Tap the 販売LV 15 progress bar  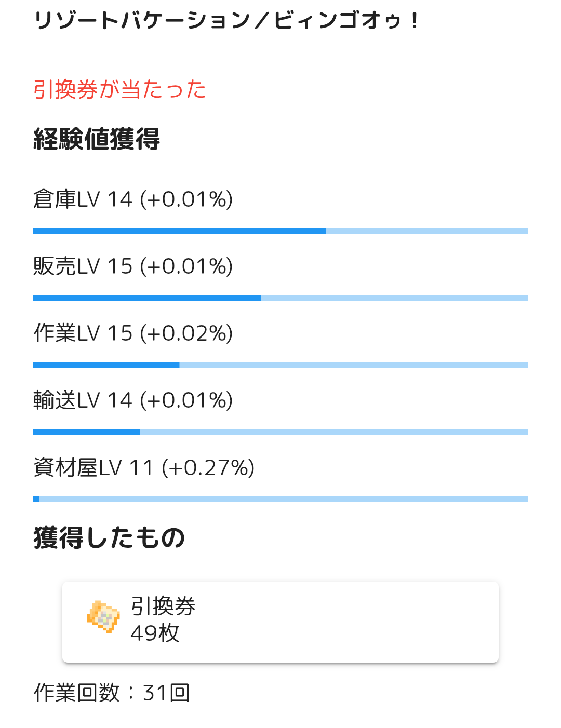pyautogui.click(x=280, y=298)
